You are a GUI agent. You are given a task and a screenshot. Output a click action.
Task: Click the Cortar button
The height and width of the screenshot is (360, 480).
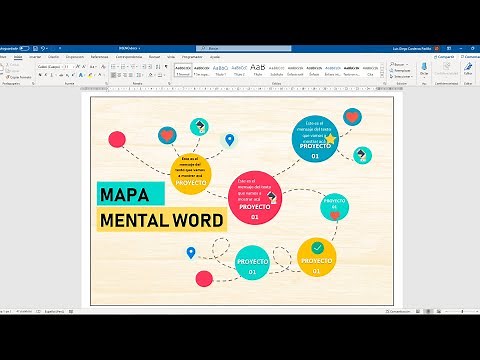(x=13, y=65)
